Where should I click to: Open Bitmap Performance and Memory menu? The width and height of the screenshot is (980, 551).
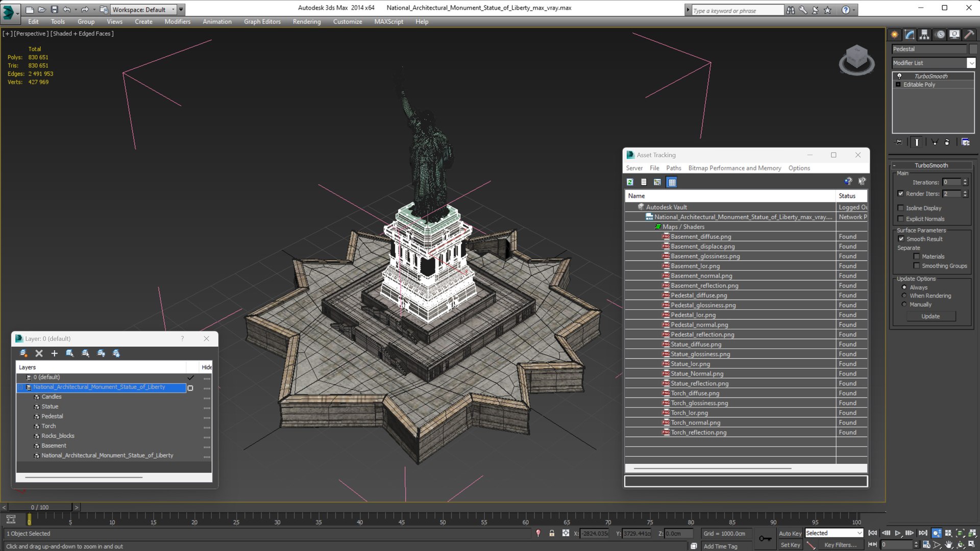click(x=734, y=168)
